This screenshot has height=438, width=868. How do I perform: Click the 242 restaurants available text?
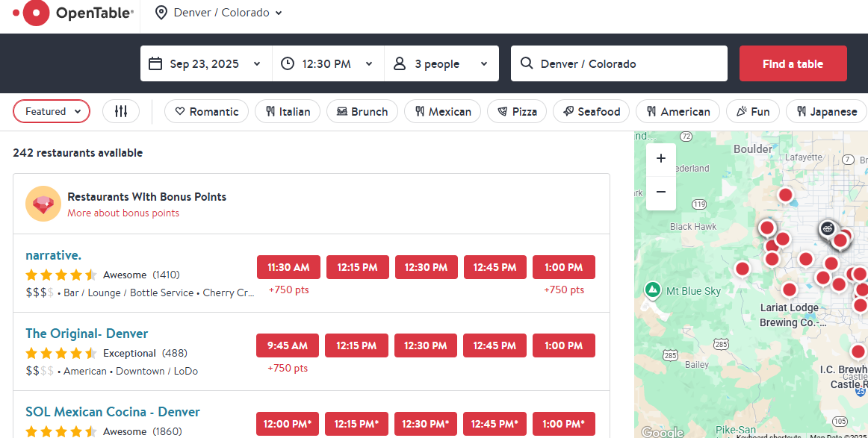(x=78, y=153)
